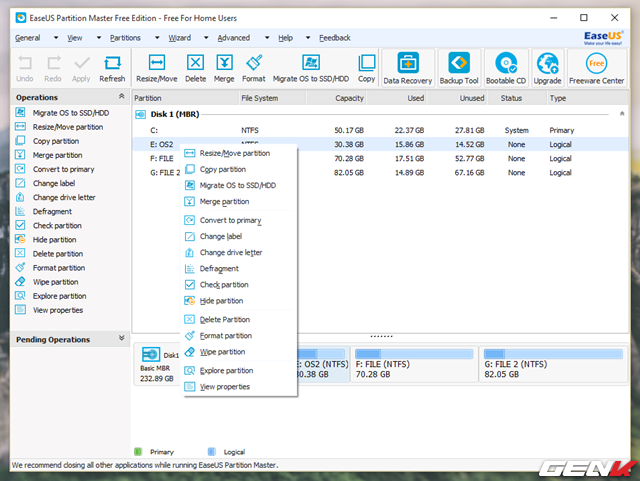Click Change label in Operations panel

pos(54,183)
